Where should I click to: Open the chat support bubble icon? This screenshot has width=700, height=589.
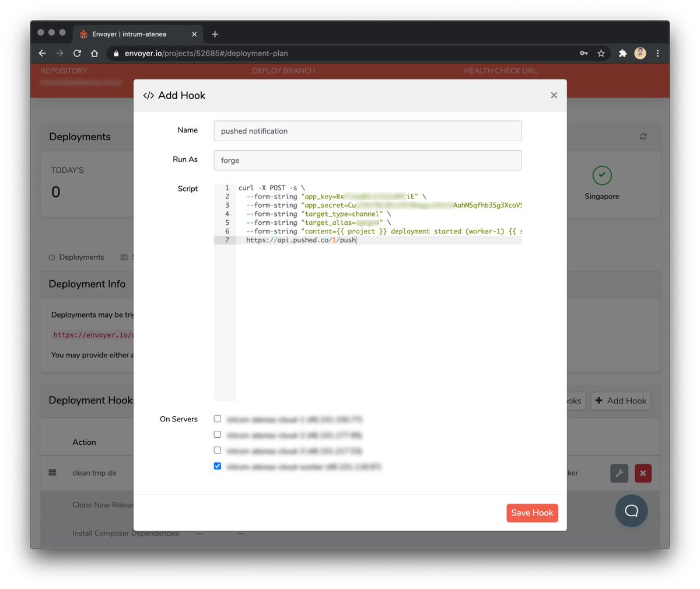631,511
